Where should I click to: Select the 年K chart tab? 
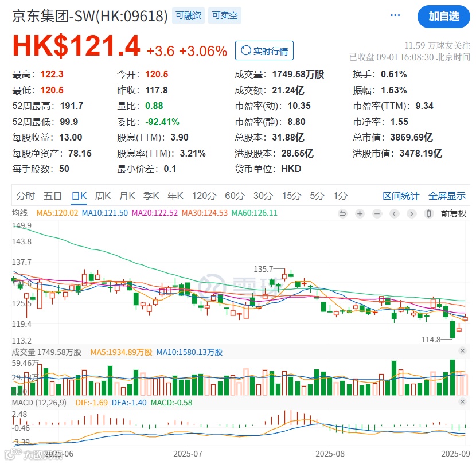pos(175,196)
